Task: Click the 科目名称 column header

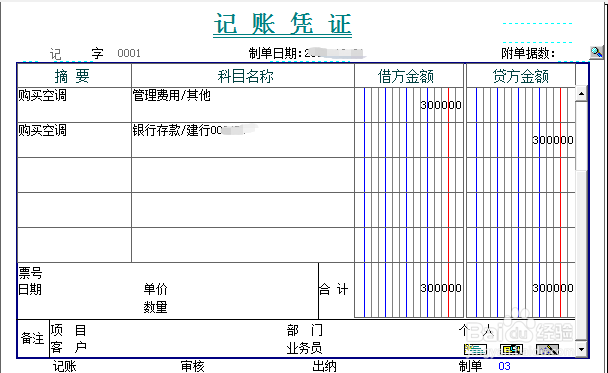Action: 243,76
